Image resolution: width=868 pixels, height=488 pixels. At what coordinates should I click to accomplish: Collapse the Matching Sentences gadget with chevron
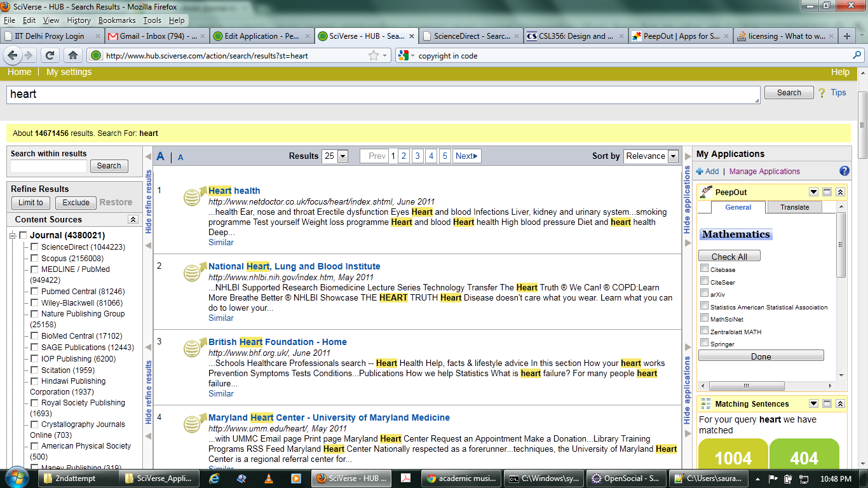point(840,403)
